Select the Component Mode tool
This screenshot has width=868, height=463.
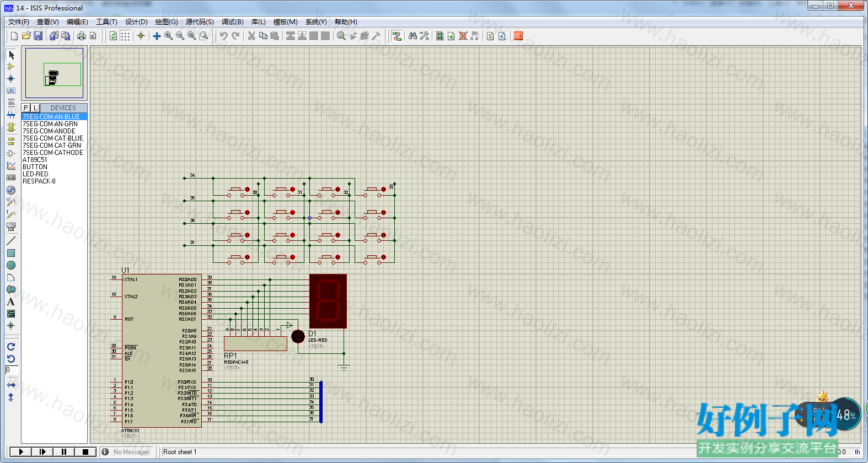[11, 67]
